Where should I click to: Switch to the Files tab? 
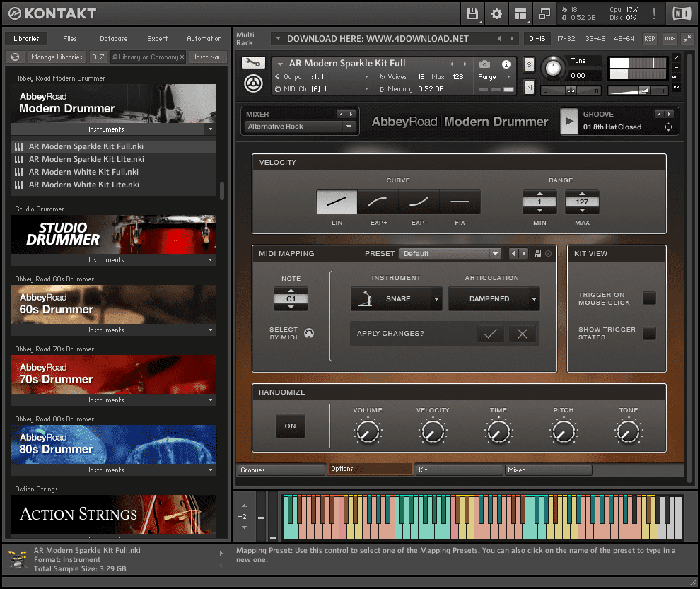[69, 39]
